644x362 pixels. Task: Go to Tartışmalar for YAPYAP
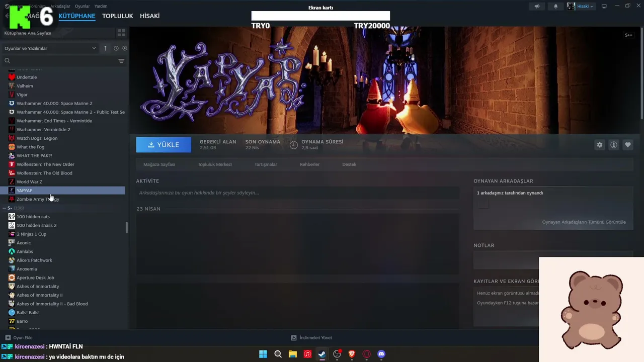click(266, 164)
